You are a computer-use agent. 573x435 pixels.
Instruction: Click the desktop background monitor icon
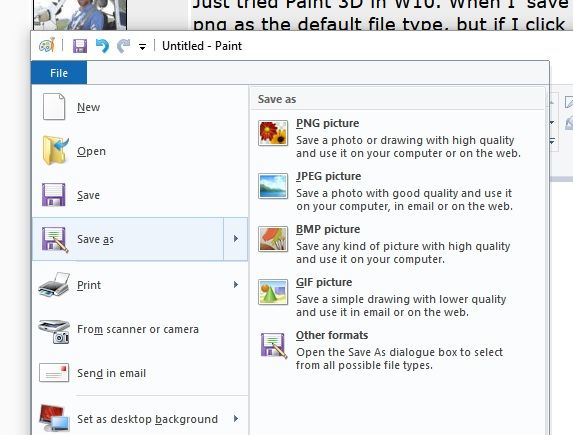55,419
